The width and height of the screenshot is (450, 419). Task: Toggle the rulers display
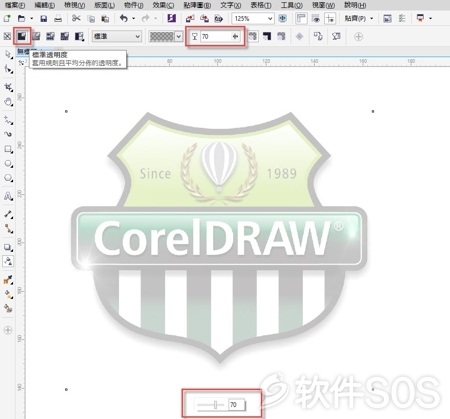pos(301,18)
